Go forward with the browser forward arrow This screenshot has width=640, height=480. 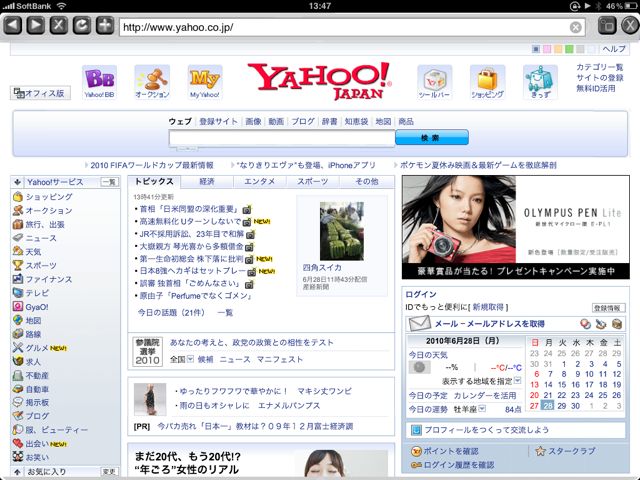click(x=36, y=26)
